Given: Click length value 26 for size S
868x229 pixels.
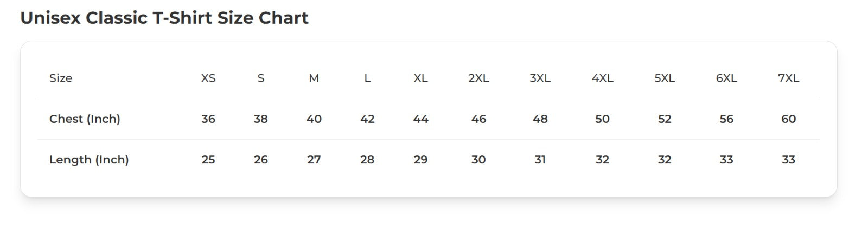Looking at the screenshot, I should point(261,160).
